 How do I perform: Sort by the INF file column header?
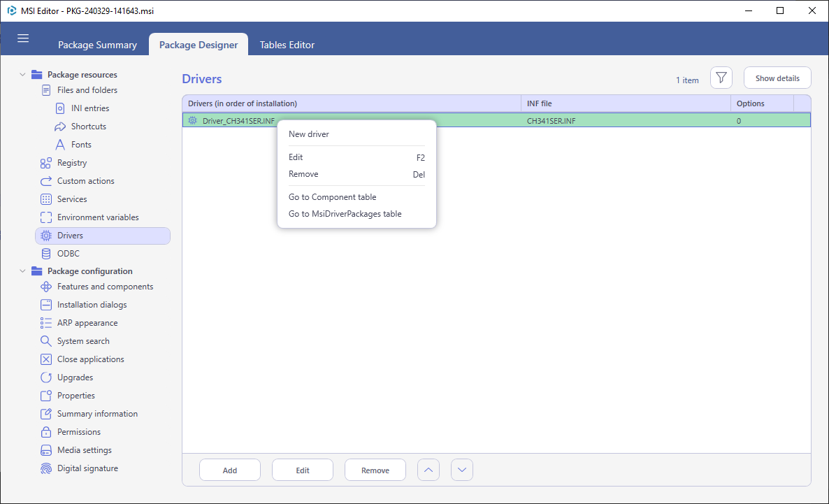point(626,103)
